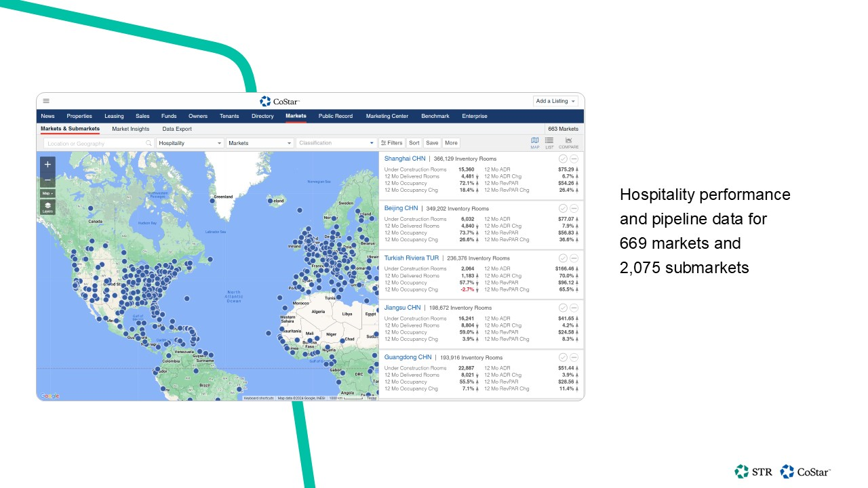The height and width of the screenshot is (488, 868).
Task: Toggle checkmark for Shanghai CHN
Action: (x=563, y=159)
